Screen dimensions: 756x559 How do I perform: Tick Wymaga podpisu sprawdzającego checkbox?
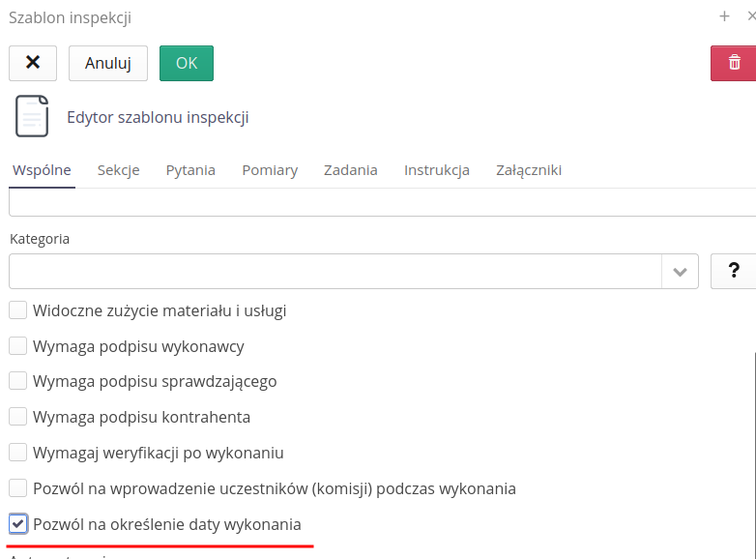(18, 381)
